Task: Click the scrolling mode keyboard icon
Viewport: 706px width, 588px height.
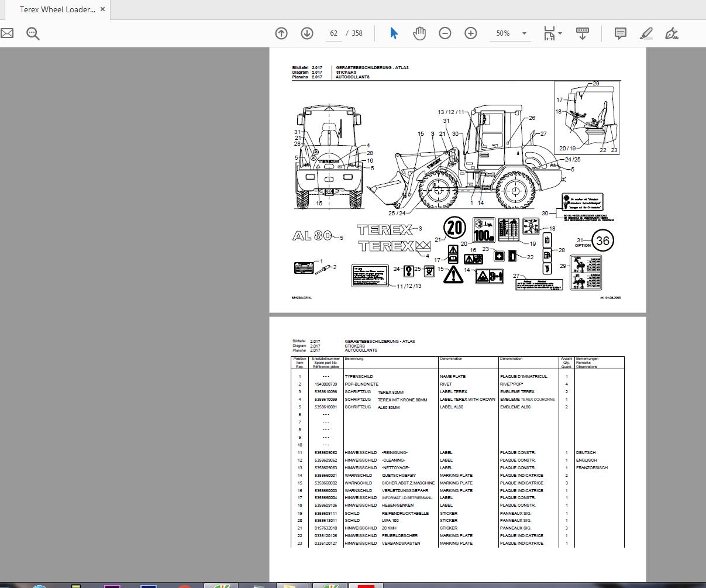Action: coord(582,33)
